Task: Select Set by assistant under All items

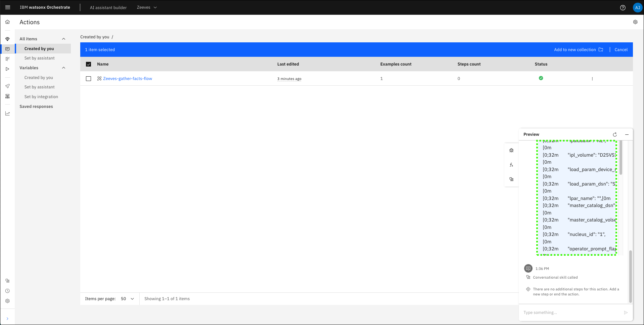Action: click(39, 58)
